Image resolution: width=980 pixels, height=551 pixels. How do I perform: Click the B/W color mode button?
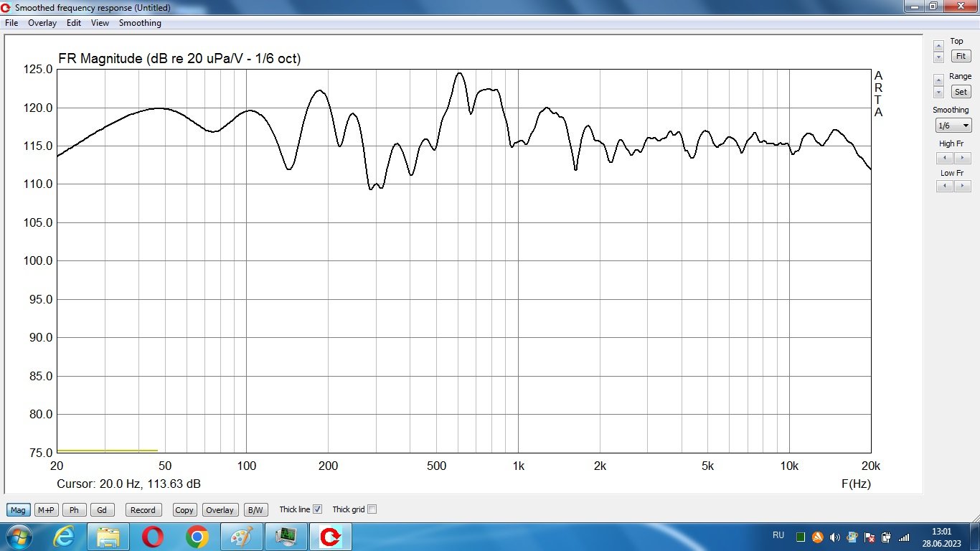click(255, 510)
